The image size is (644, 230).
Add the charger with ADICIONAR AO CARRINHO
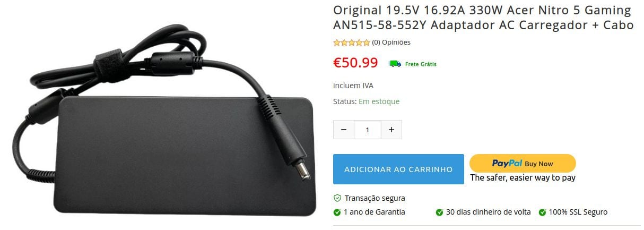point(398,169)
